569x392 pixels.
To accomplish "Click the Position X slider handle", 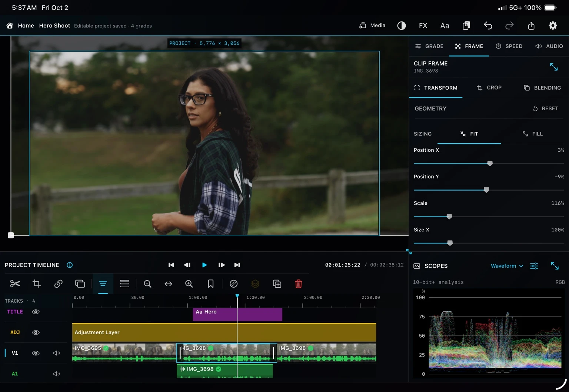I will tap(490, 163).
